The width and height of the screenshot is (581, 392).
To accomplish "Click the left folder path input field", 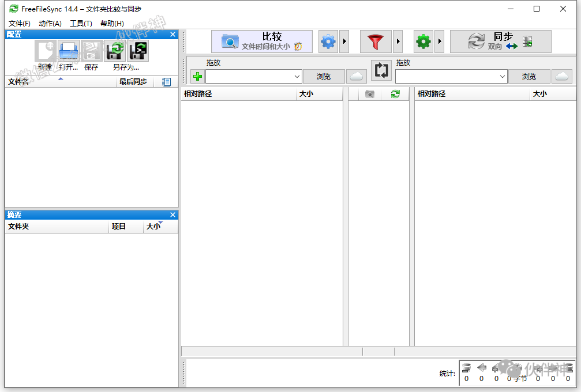I will click(249, 77).
